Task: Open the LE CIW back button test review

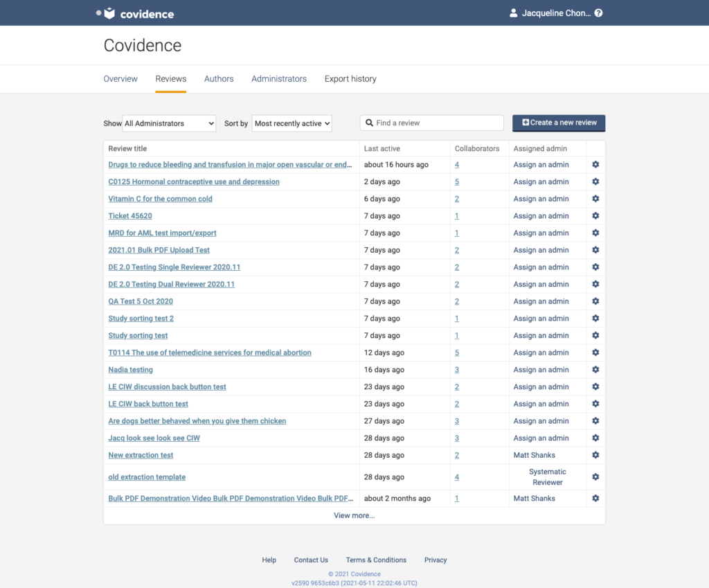Action: pos(148,404)
